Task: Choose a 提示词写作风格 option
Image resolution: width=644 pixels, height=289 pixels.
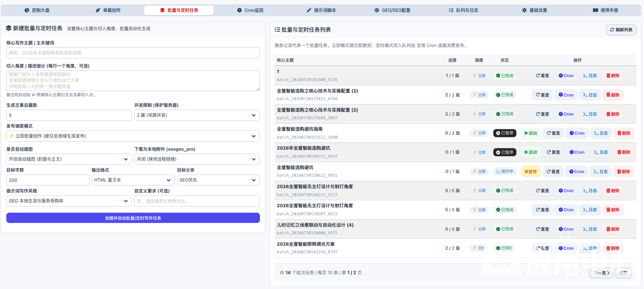Action: click(x=69, y=201)
